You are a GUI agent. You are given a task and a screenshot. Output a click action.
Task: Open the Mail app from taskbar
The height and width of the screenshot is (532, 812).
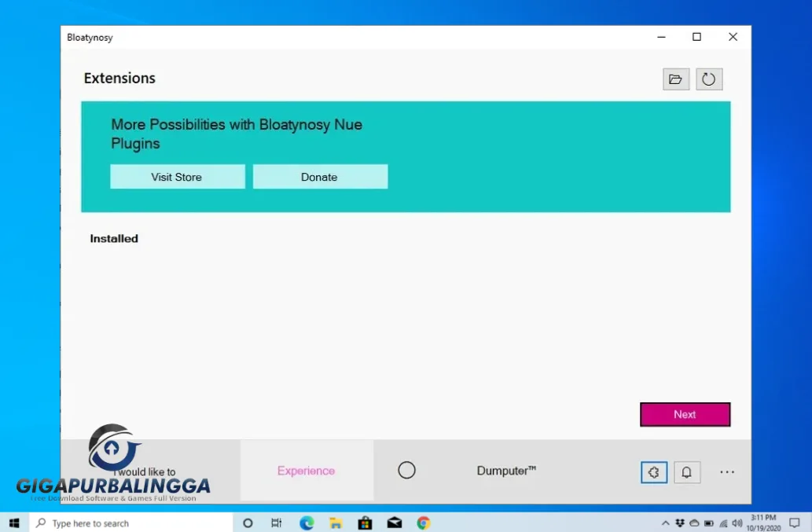[x=395, y=523]
